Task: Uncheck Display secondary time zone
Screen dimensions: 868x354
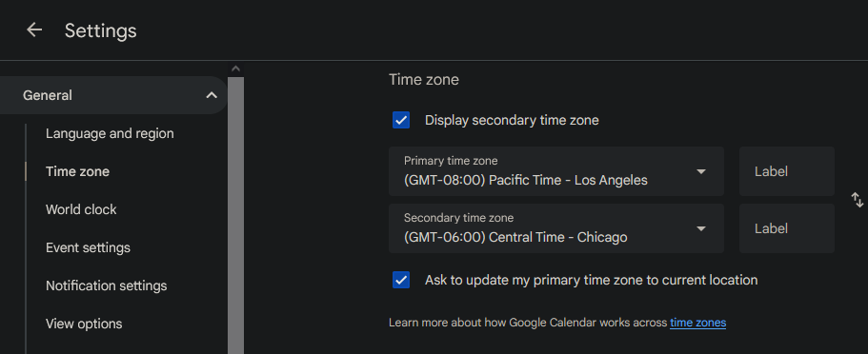Action: [x=401, y=120]
